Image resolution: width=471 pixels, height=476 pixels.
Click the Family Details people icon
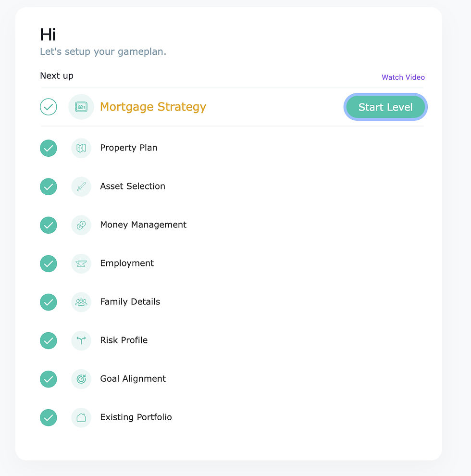(81, 302)
